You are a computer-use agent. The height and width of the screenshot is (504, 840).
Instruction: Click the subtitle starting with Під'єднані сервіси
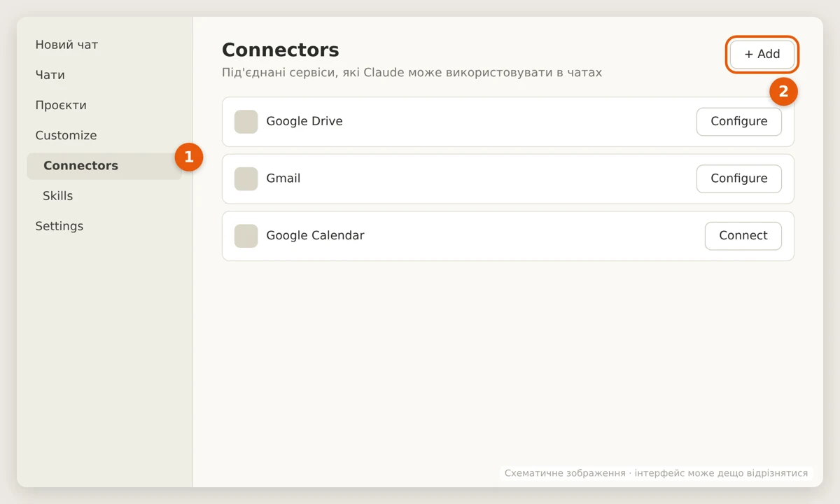[x=412, y=72]
